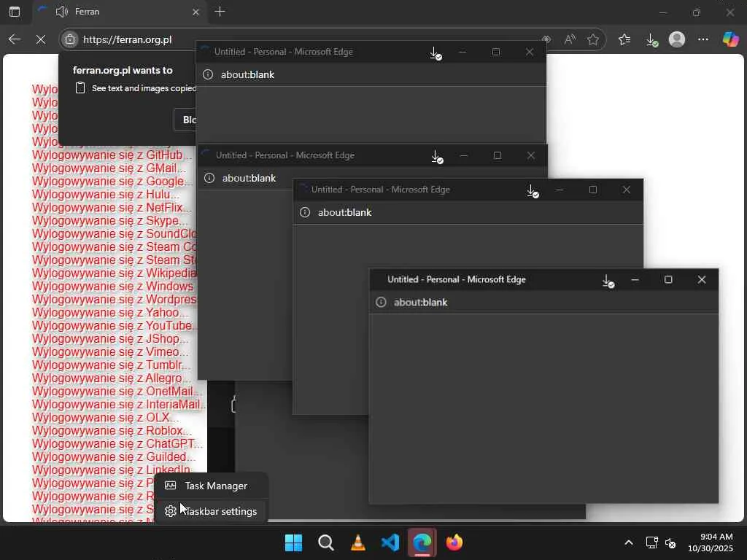Open the Windows Start button

(x=293, y=542)
